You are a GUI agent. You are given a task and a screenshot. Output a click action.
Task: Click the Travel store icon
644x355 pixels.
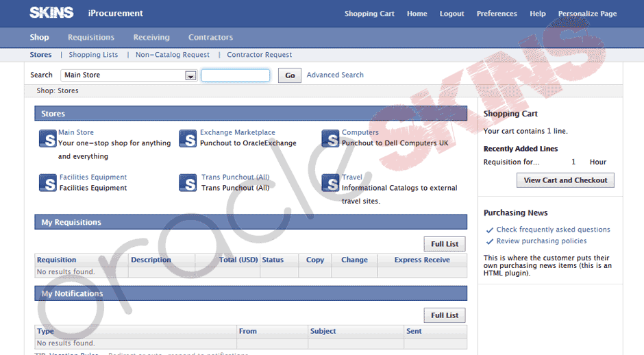pyautogui.click(x=330, y=183)
